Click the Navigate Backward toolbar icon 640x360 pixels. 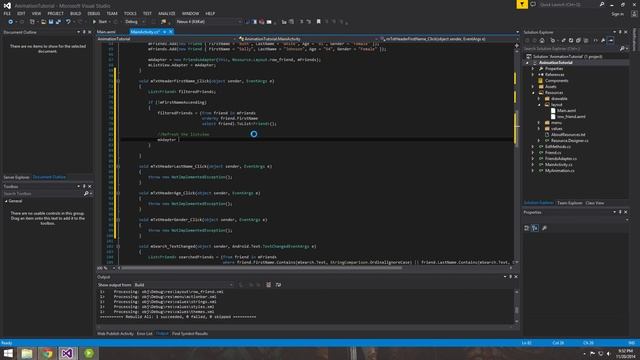pos(10,22)
